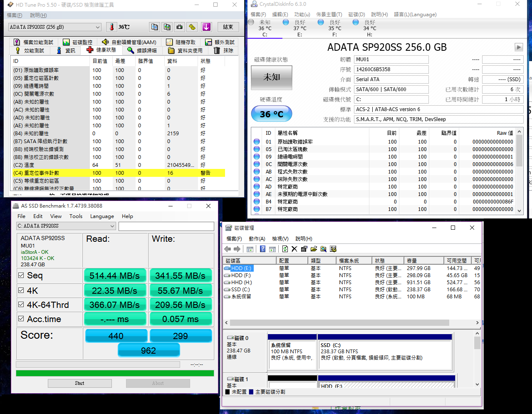This screenshot has width=532, height=414.
Task: Open AS SSD drive selection dropdown
Action: [x=66, y=226]
